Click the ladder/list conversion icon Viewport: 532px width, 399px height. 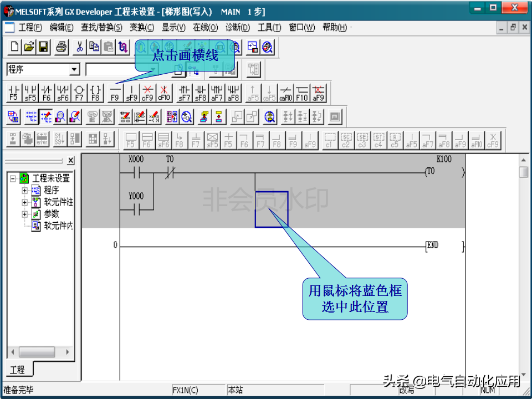[13, 117]
